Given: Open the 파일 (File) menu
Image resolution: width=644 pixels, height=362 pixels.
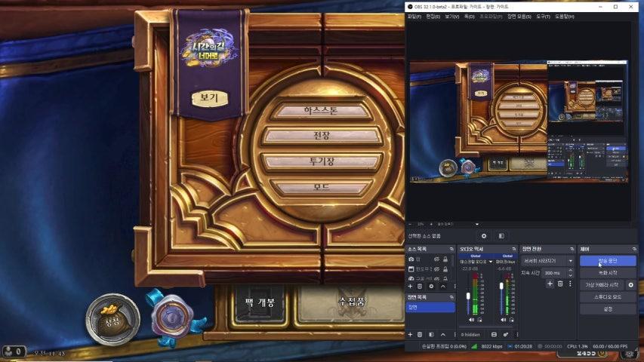Looking at the screenshot, I should click(414, 16).
